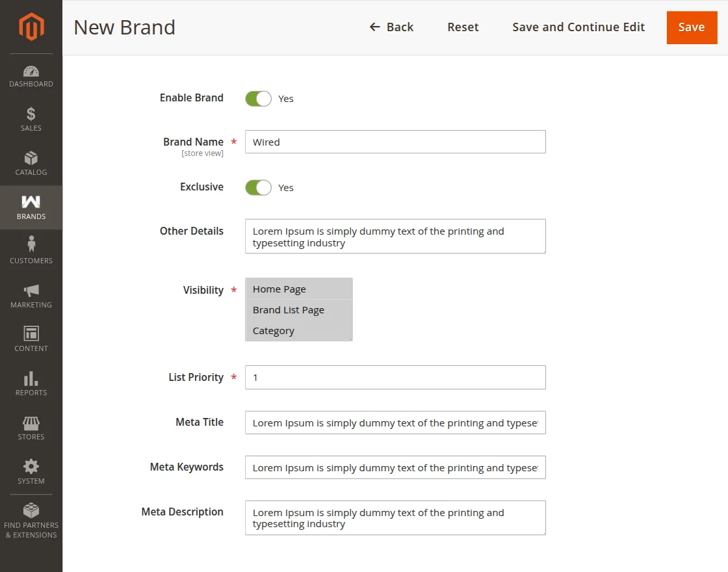Click into the Meta Title field
Image resolution: width=728 pixels, height=572 pixels.
click(396, 422)
